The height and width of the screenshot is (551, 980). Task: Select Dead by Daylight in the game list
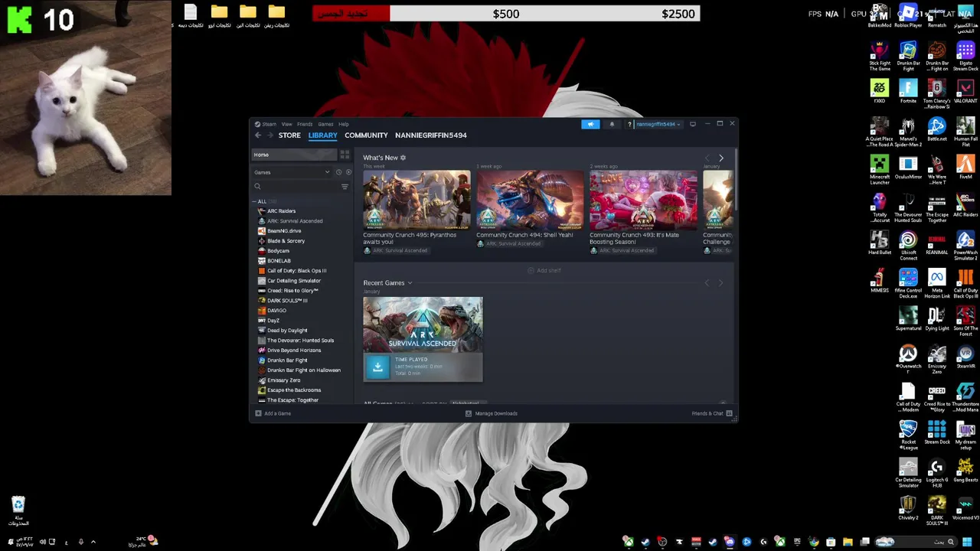(287, 331)
